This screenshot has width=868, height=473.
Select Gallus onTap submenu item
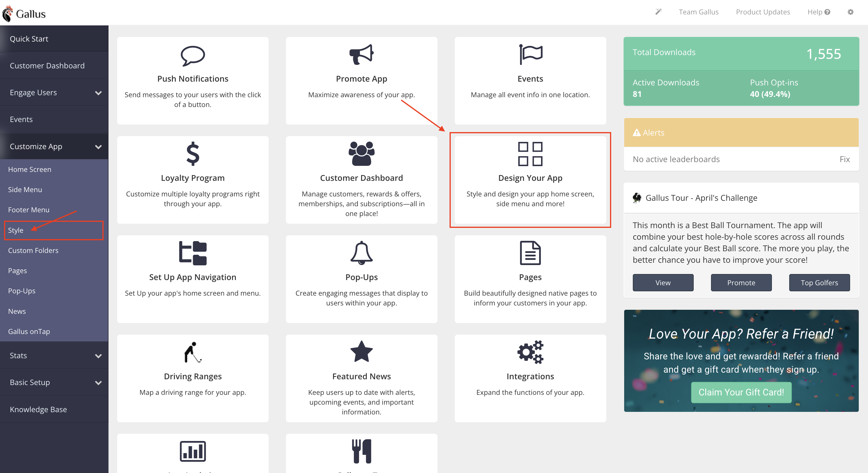54,332
